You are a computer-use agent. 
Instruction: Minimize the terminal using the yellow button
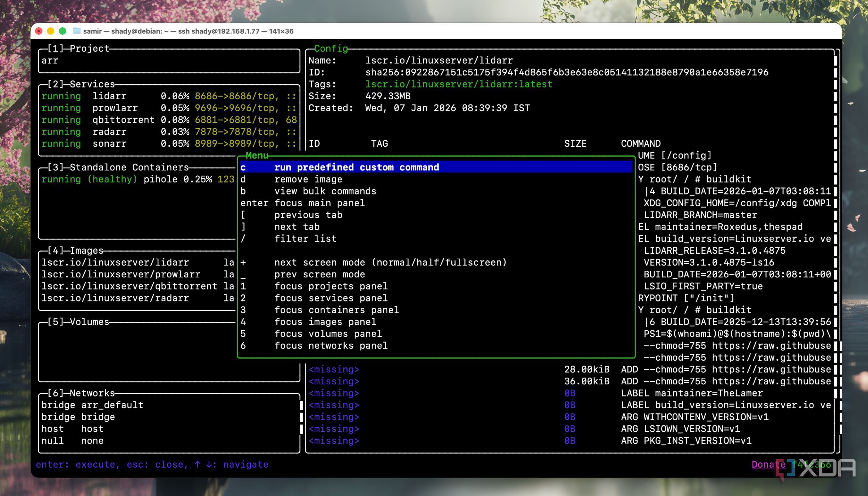point(51,31)
